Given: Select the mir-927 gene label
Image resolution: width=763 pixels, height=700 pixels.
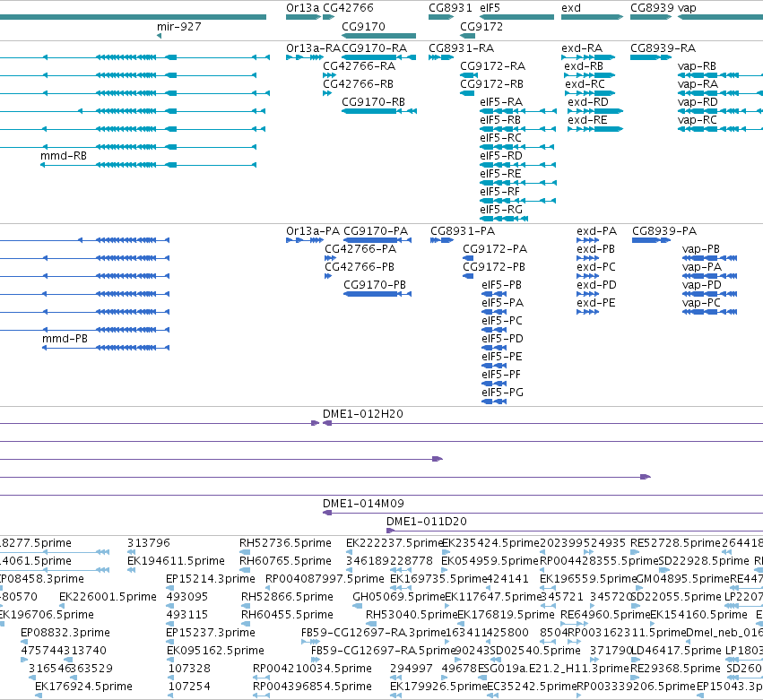Looking at the screenshot, I should [179, 27].
